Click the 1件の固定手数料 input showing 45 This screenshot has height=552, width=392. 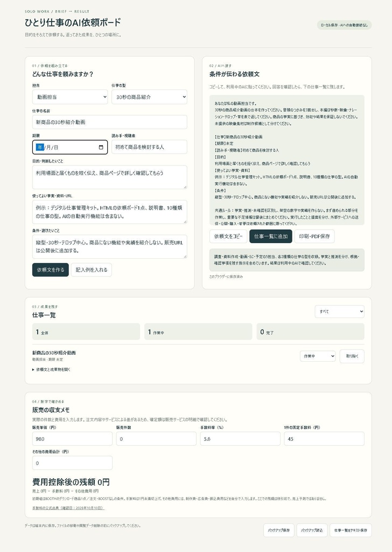click(324, 439)
